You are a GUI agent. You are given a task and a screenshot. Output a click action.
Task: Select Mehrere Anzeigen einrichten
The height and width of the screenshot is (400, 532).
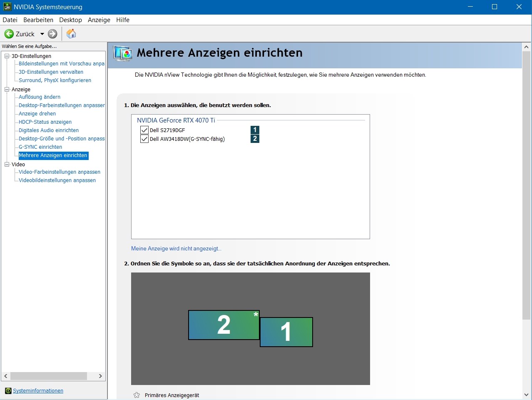[53, 155]
